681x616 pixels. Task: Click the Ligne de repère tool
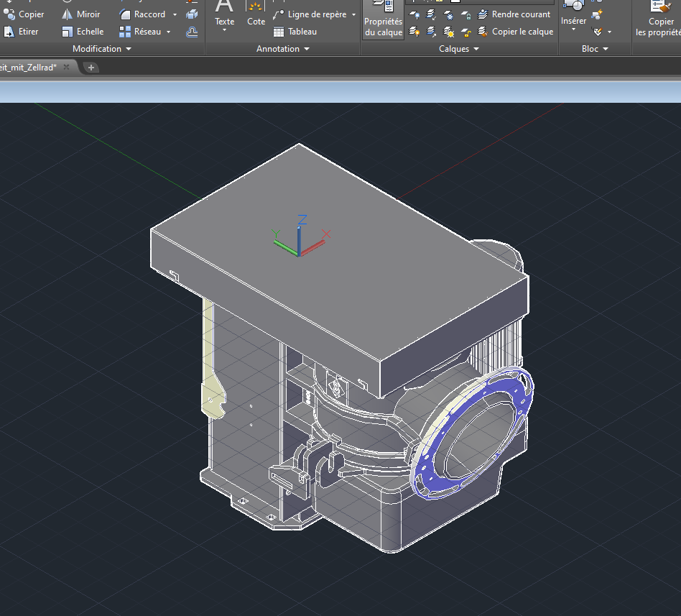(310, 14)
